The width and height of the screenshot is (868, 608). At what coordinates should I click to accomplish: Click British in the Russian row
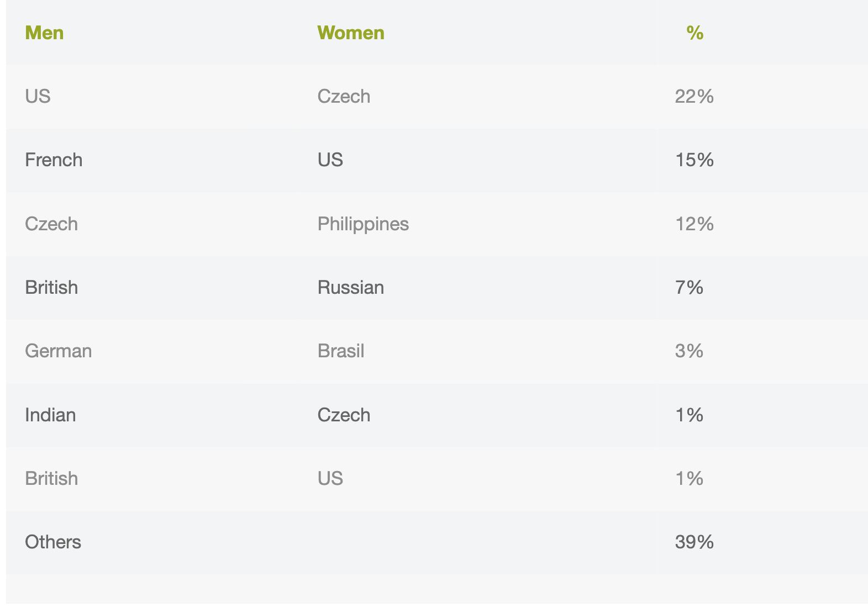tap(51, 288)
